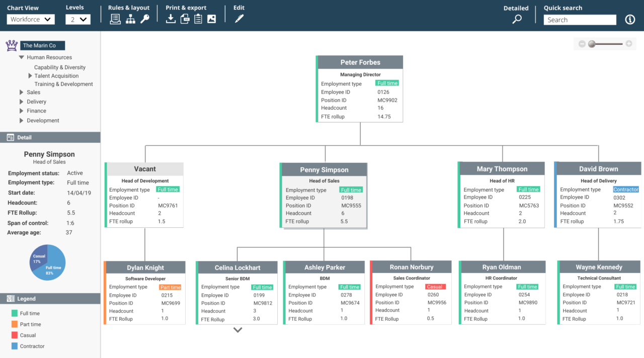The width and height of the screenshot is (644, 358).
Task: Expand Celina Lockhart's direct reports
Action: click(237, 330)
